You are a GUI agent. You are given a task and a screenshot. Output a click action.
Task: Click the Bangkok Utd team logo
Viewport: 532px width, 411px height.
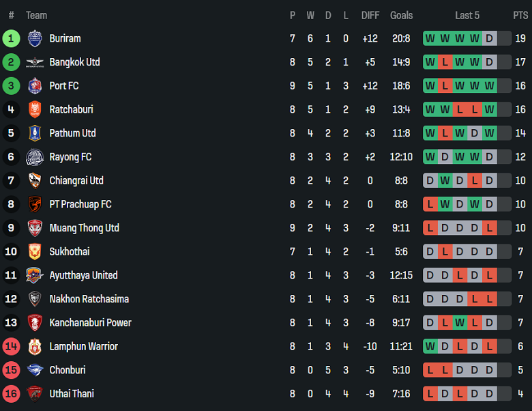(35, 63)
